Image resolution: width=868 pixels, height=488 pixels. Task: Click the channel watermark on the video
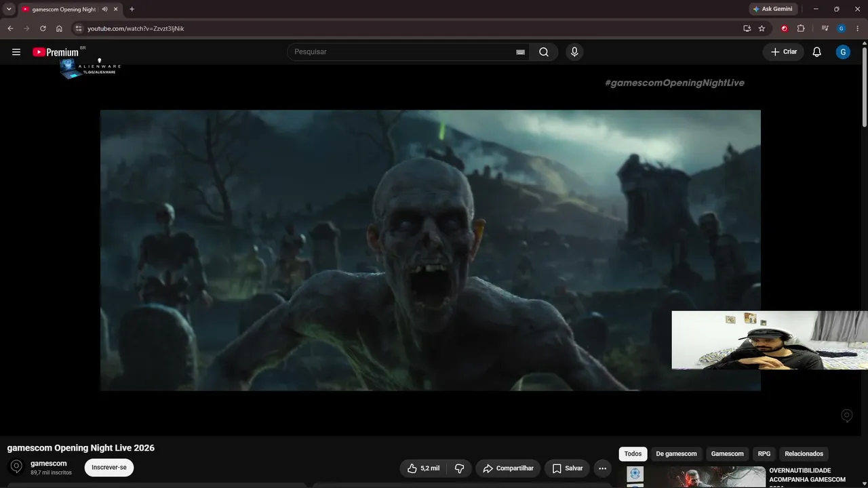click(x=846, y=415)
